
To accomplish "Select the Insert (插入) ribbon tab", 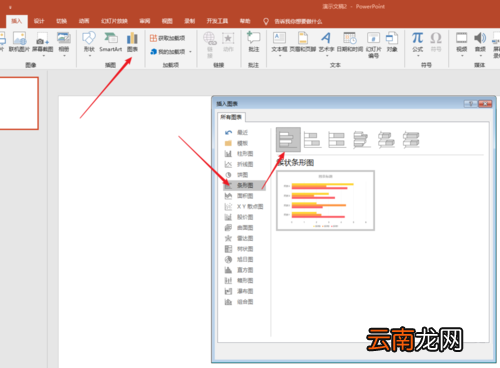I will click(x=16, y=21).
